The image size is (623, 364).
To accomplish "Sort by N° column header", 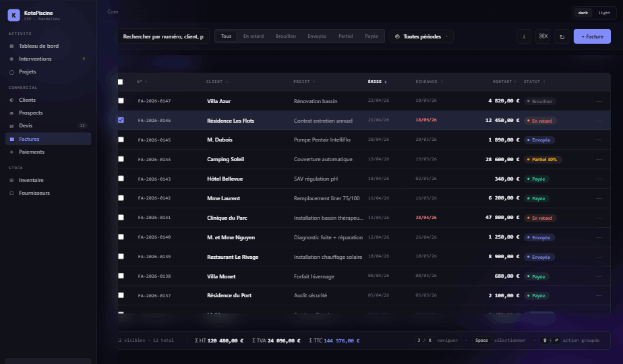I will [x=142, y=82].
